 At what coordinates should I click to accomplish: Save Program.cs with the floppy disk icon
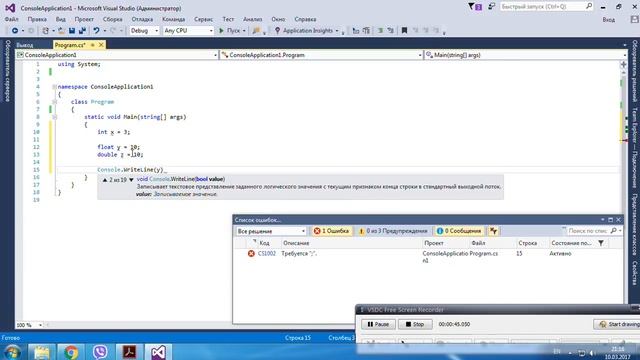tap(72, 31)
